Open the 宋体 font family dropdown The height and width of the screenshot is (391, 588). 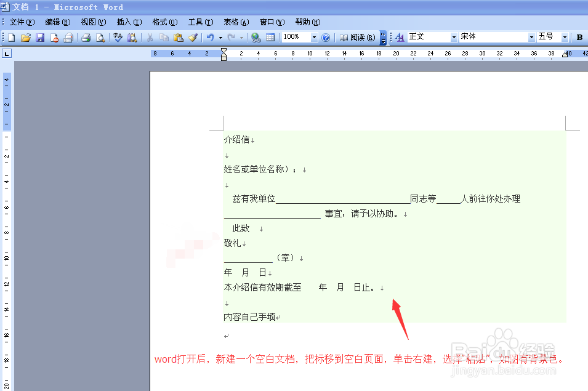(532, 37)
